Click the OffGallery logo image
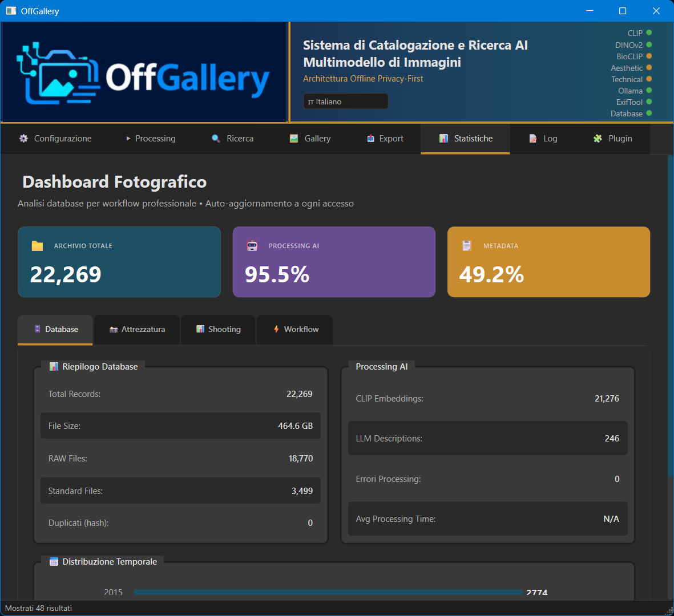 click(144, 72)
